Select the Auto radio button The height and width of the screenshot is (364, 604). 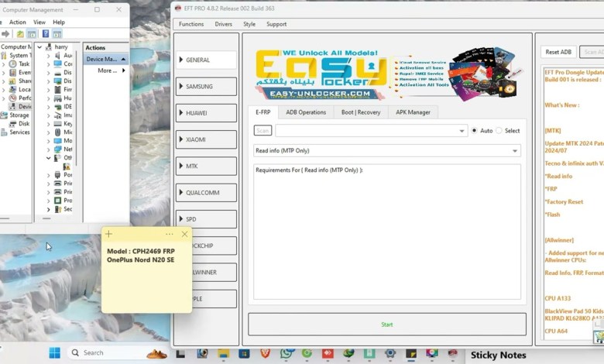coord(474,131)
